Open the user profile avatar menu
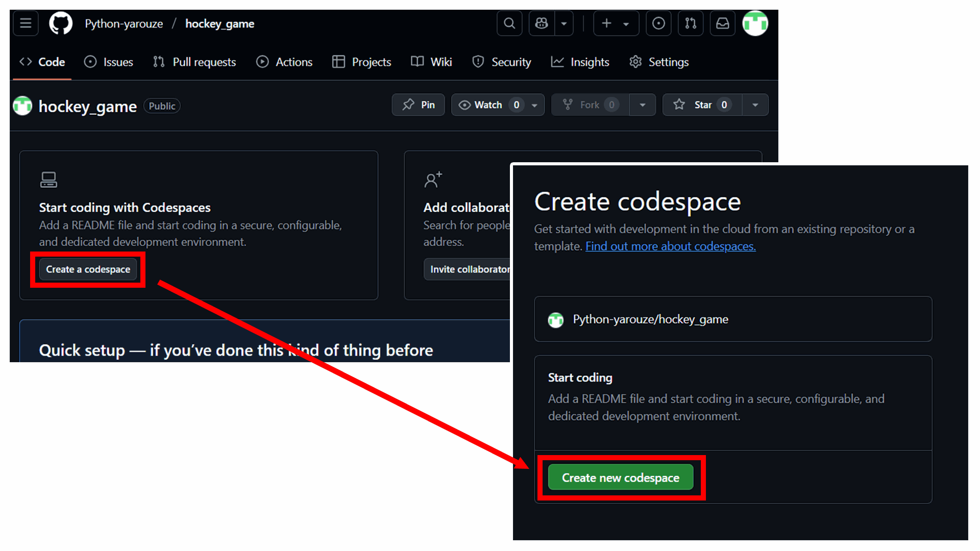Viewport: 980px width, 551px height. tap(755, 23)
